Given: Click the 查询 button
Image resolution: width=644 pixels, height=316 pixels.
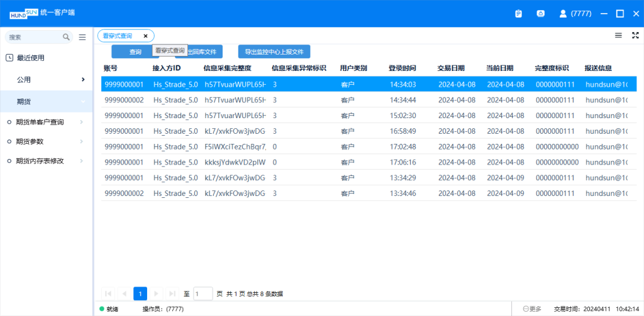Looking at the screenshot, I should tap(135, 52).
